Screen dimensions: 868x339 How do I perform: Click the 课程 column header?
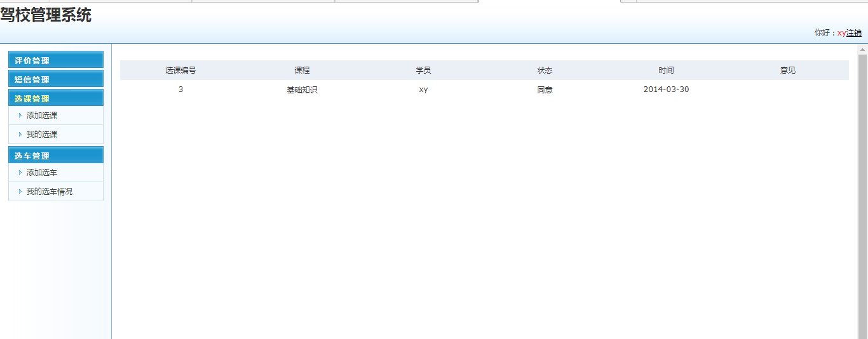(302, 70)
